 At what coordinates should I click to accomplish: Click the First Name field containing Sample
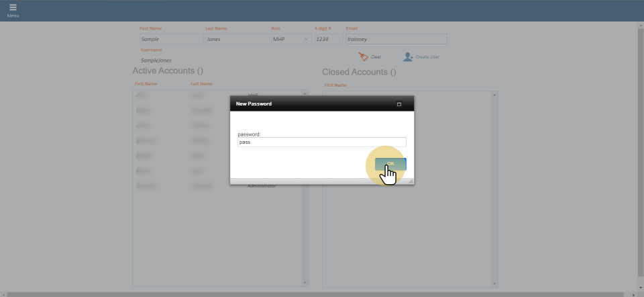coord(170,40)
